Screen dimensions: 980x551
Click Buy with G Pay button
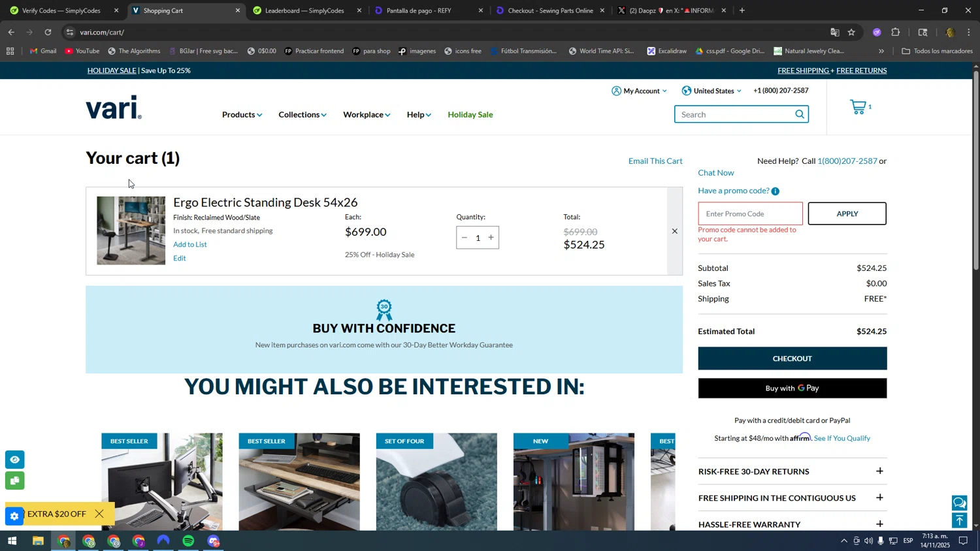(x=792, y=388)
